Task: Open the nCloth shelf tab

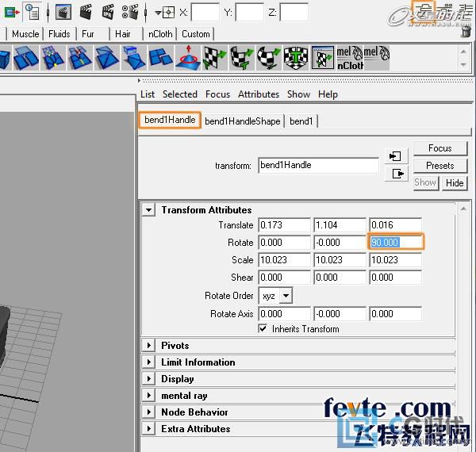Action: [160, 34]
